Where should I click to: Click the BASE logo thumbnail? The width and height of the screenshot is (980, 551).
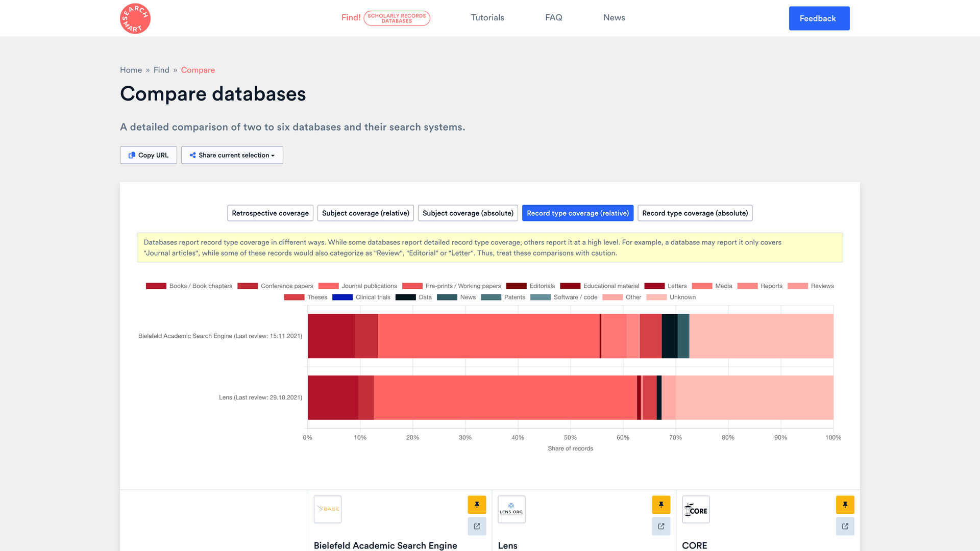point(328,509)
